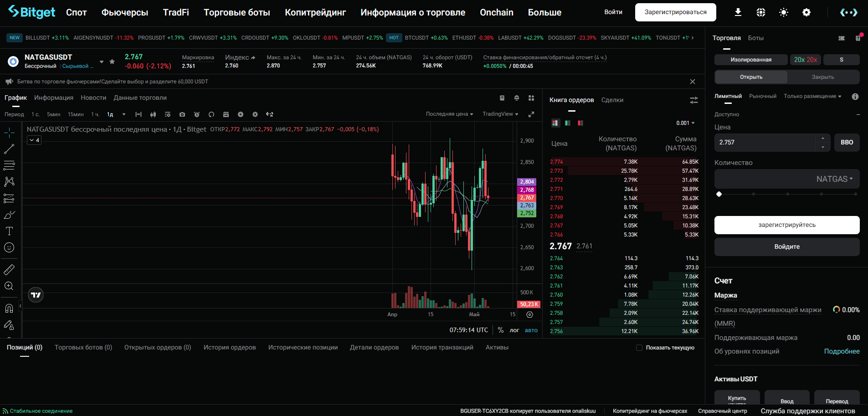868x416 pixels.
Task: Toggle авто auto scale
Action: pos(531,330)
